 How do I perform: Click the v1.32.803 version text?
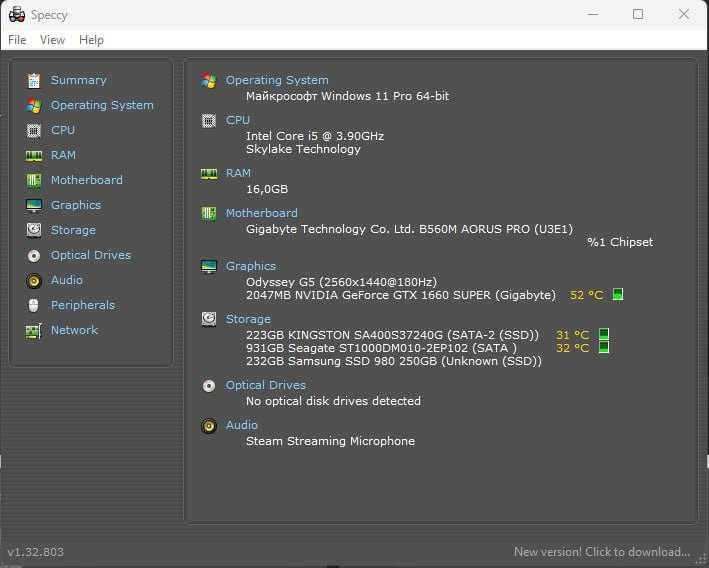(36, 552)
